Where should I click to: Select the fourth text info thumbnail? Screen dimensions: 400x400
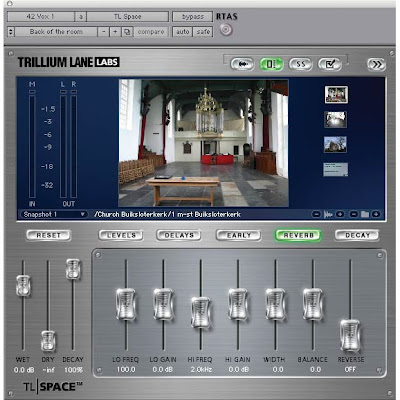[x=335, y=169]
